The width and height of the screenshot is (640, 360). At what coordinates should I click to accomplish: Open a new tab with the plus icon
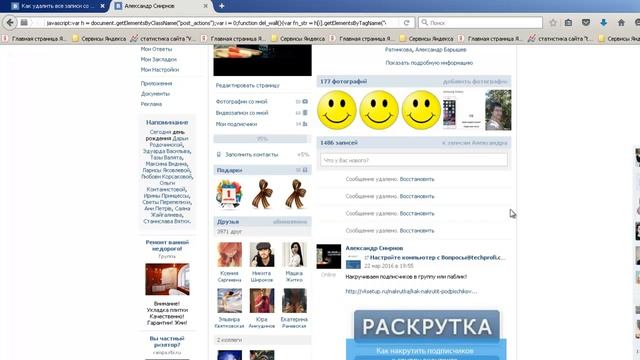coord(222,6)
